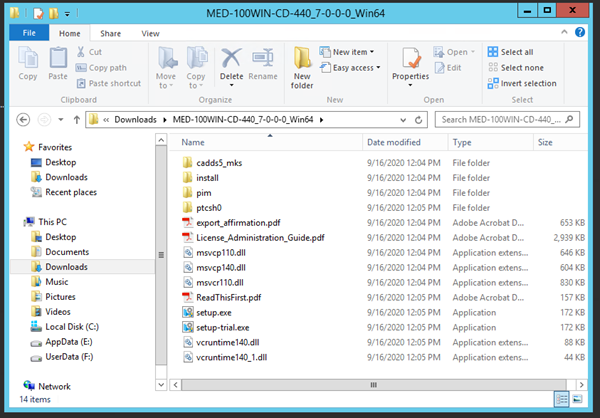
Task: Sort by Date modified column
Action: click(405, 142)
